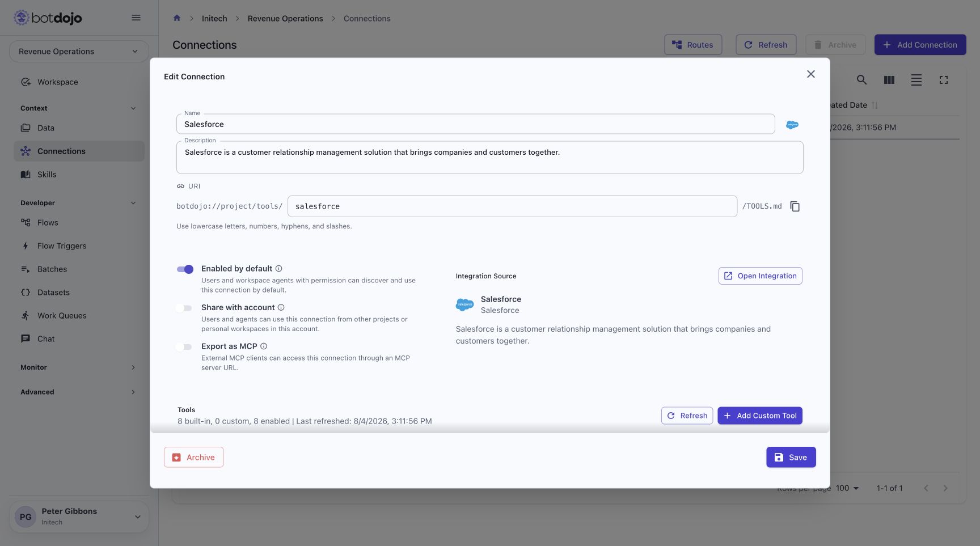
Task: Go to next page of connections
Action: [x=945, y=488]
